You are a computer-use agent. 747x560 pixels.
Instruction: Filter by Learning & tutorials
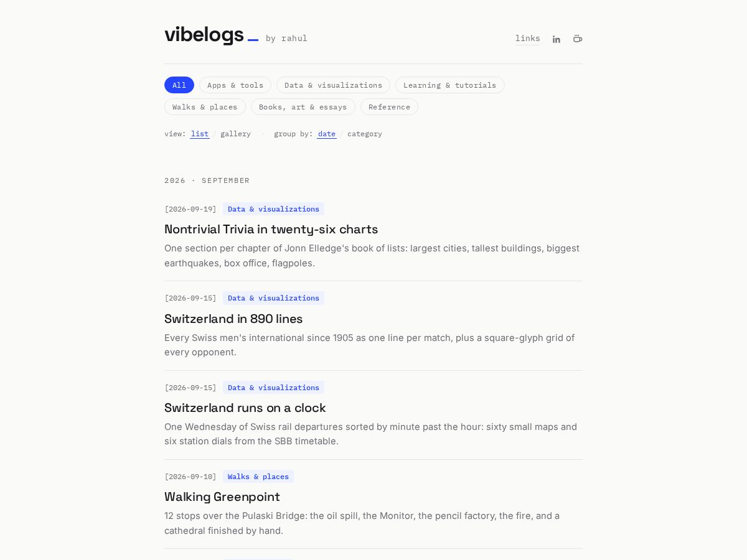point(450,85)
